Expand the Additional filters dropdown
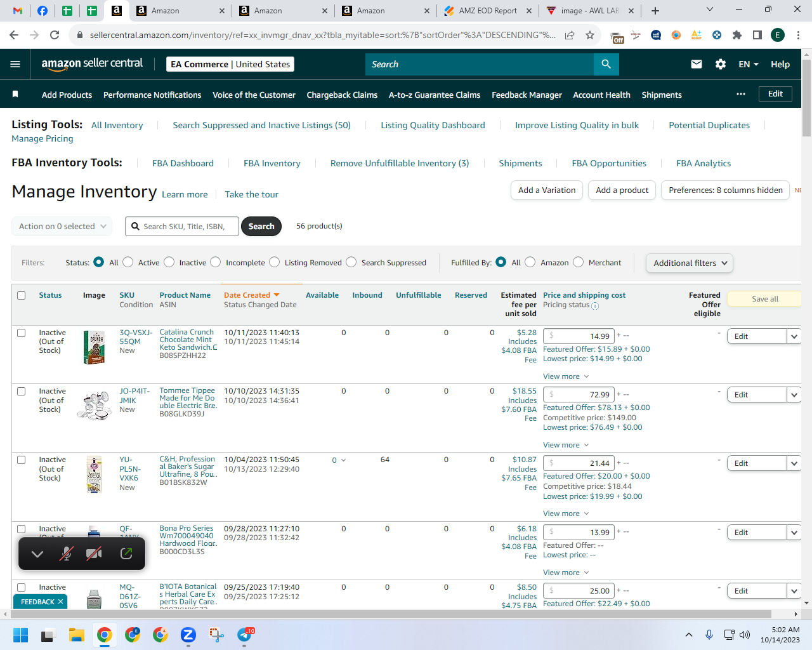The width and height of the screenshot is (812, 650). [x=690, y=263]
